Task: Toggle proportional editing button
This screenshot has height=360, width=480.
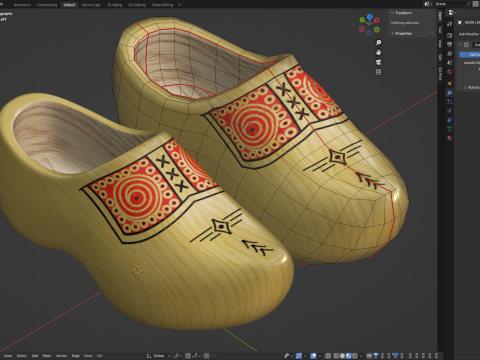Action: pos(206,356)
